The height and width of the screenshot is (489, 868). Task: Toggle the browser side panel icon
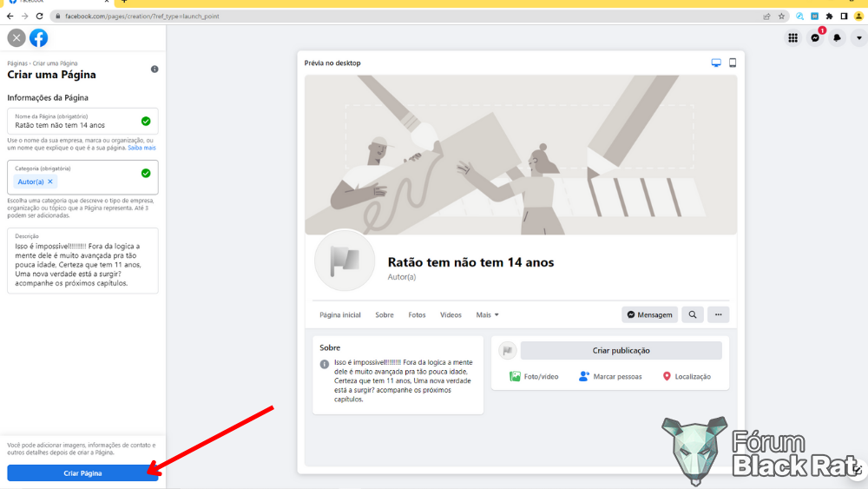(x=845, y=16)
